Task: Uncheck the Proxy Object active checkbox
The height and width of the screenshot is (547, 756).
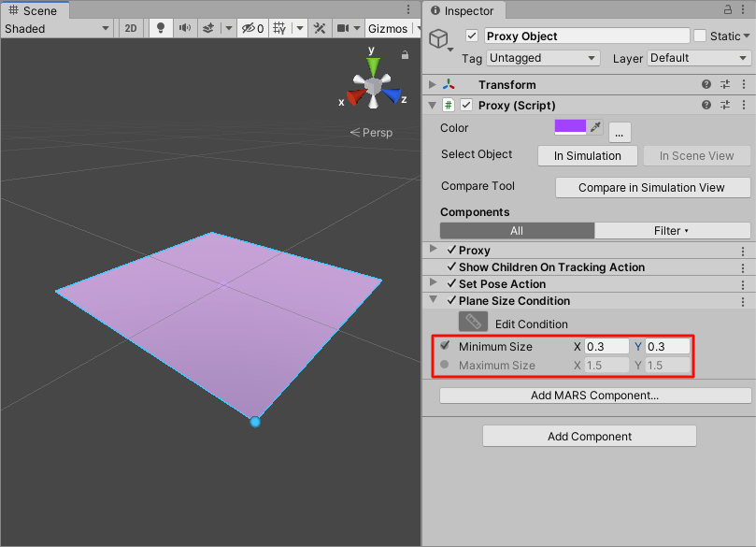Action: pyautogui.click(x=472, y=36)
